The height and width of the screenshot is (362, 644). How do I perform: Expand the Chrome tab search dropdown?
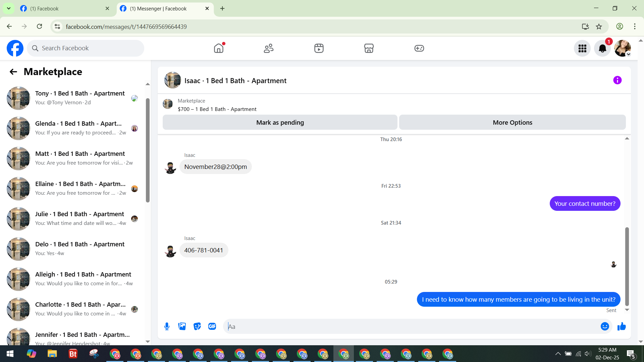click(9, 8)
